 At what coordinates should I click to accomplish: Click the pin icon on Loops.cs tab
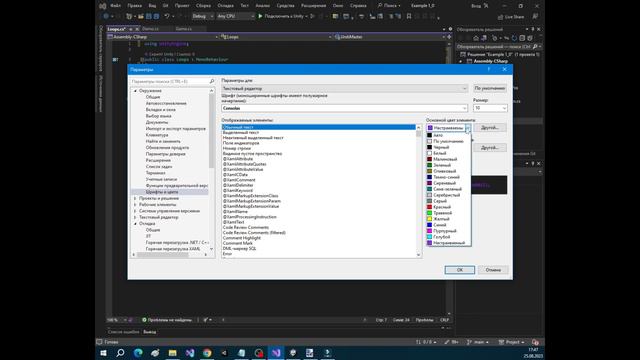(x=131, y=29)
